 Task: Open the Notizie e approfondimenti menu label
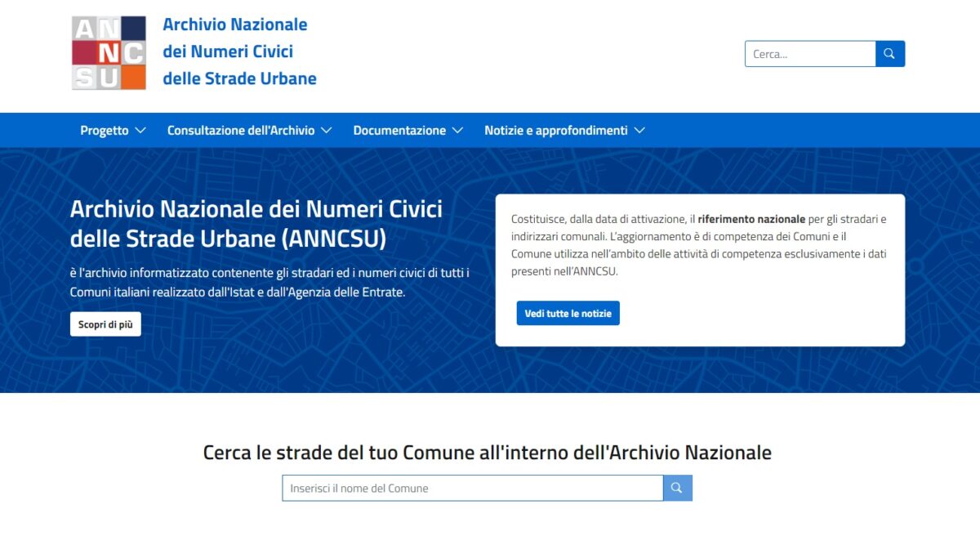click(x=555, y=131)
